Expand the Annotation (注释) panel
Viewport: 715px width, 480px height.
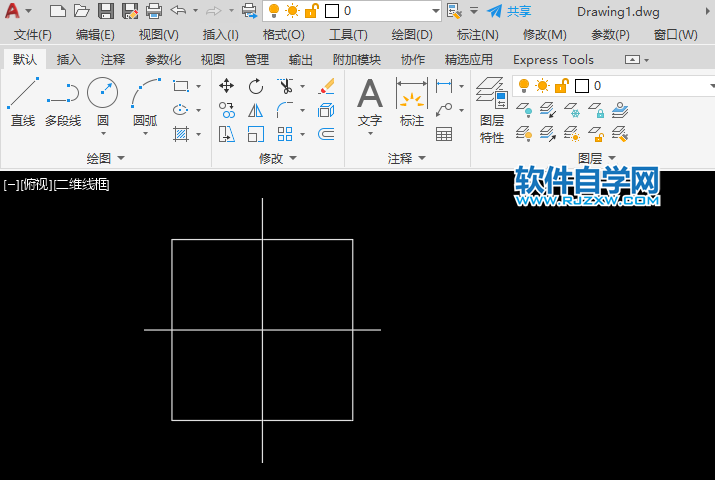(406, 158)
